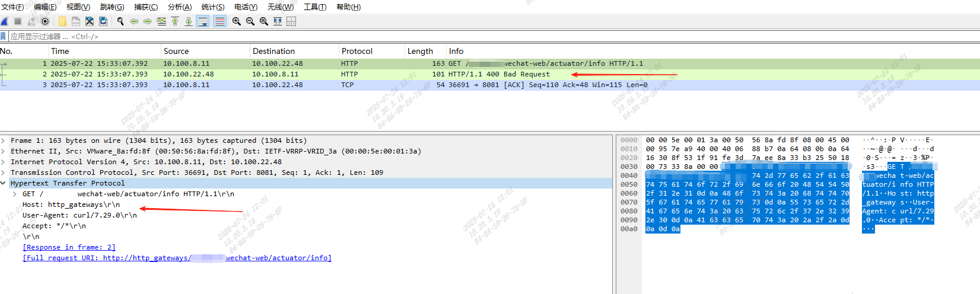
Task: Reload the capture file
Action: click(x=103, y=21)
